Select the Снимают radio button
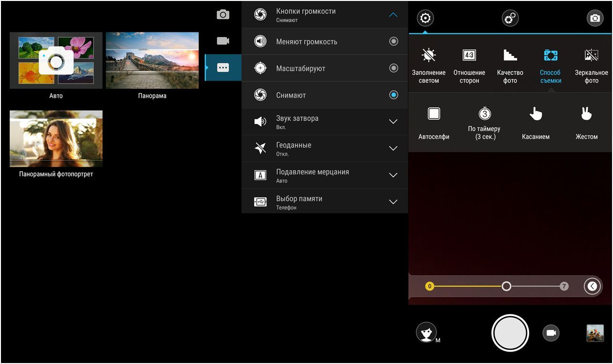 coord(393,95)
